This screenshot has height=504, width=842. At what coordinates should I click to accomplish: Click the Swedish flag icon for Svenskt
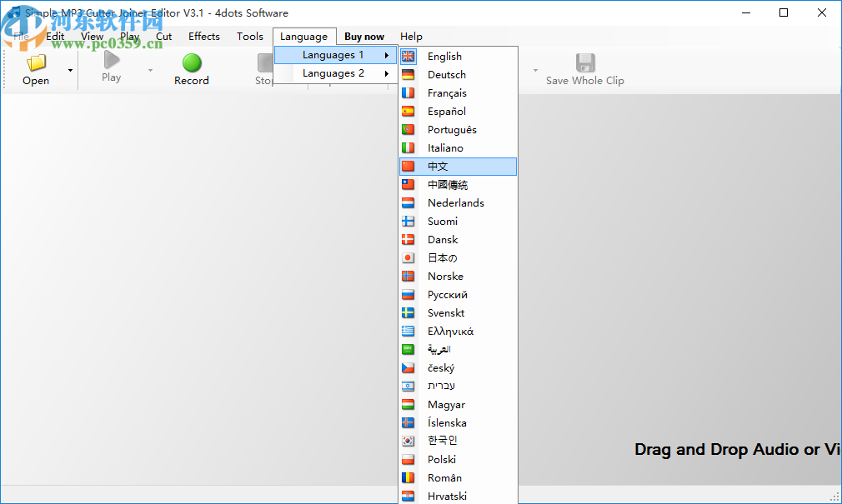[x=408, y=312]
